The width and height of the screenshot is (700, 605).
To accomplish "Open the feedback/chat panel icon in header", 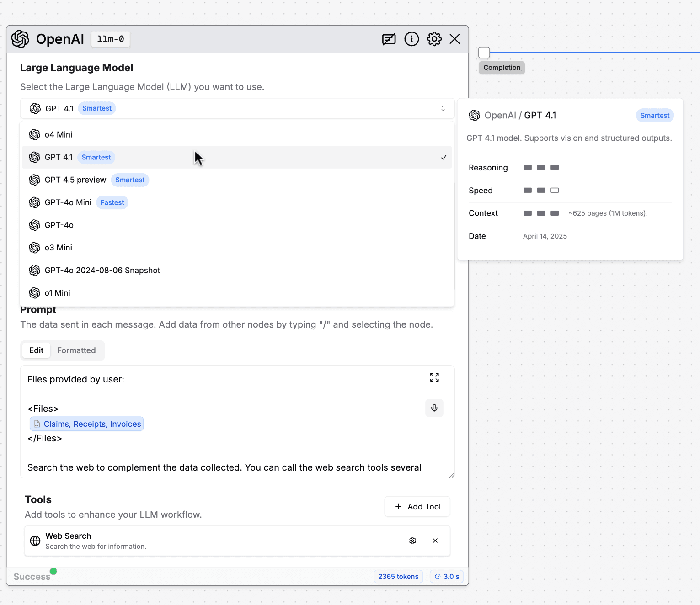I will pyautogui.click(x=389, y=39).
